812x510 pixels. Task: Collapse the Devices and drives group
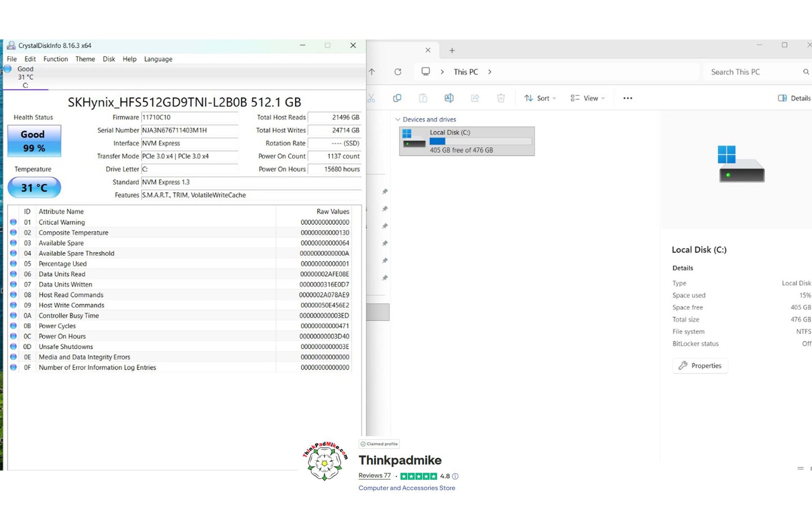(398, 119)
